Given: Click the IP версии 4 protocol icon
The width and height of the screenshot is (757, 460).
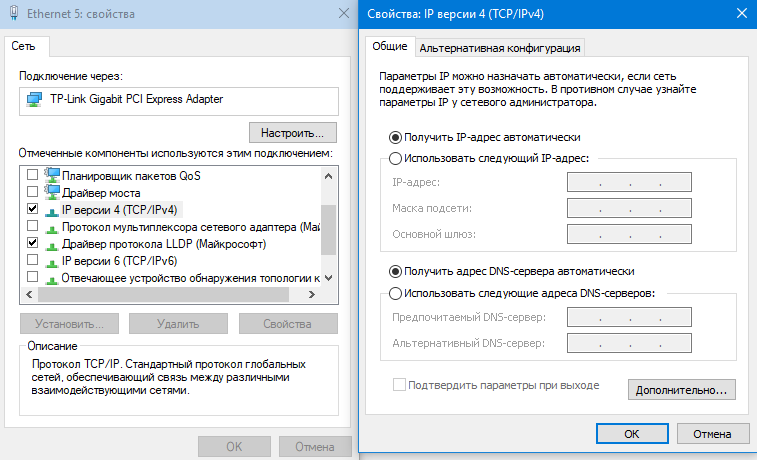Looking at the screenshot, I should 51,209.
